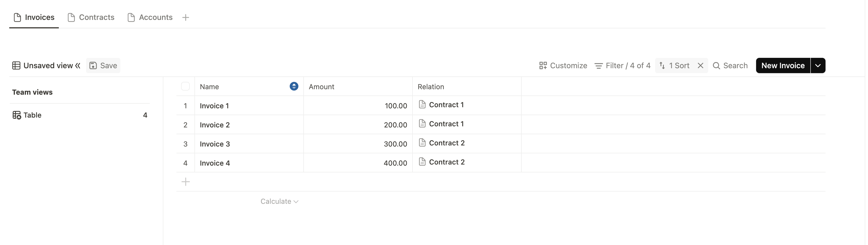Click the New Invoice button
This screenshot has height=245, width=868.
pos(783,65)
